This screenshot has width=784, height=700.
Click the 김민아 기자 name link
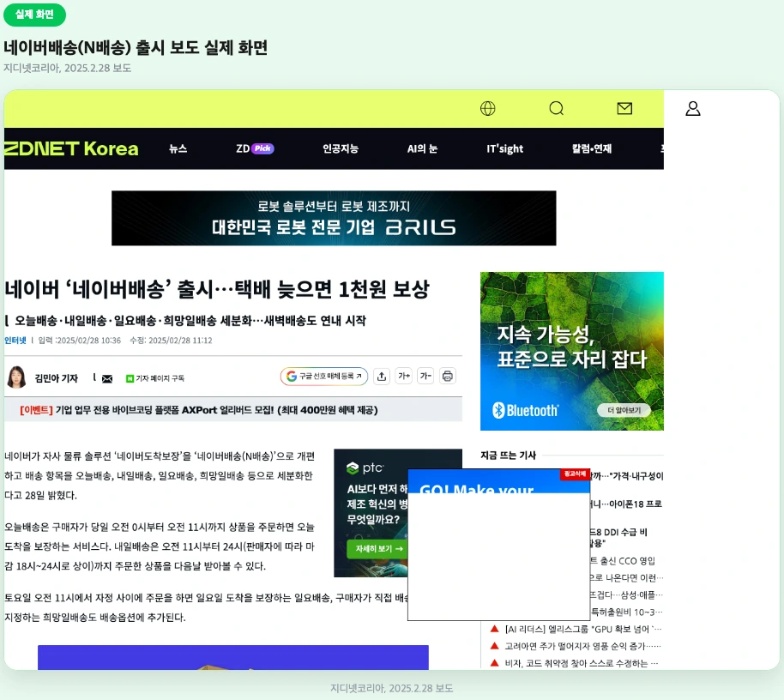coord(56,378)
